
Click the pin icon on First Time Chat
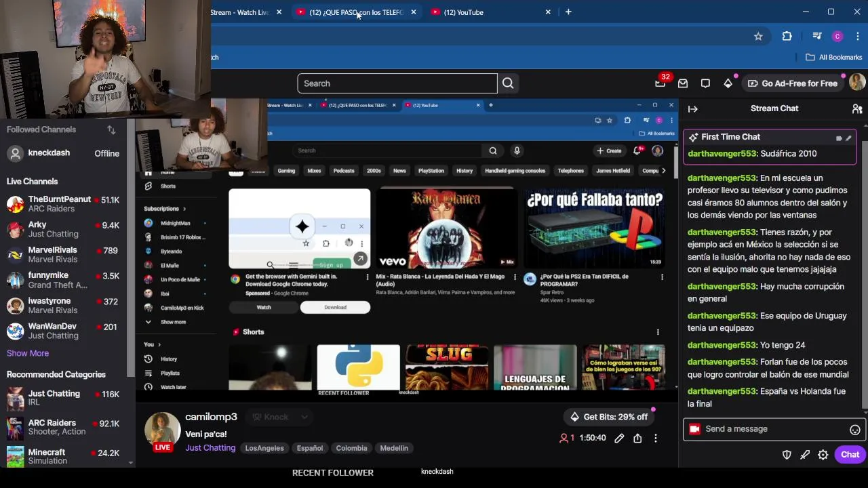click(848, 138)
